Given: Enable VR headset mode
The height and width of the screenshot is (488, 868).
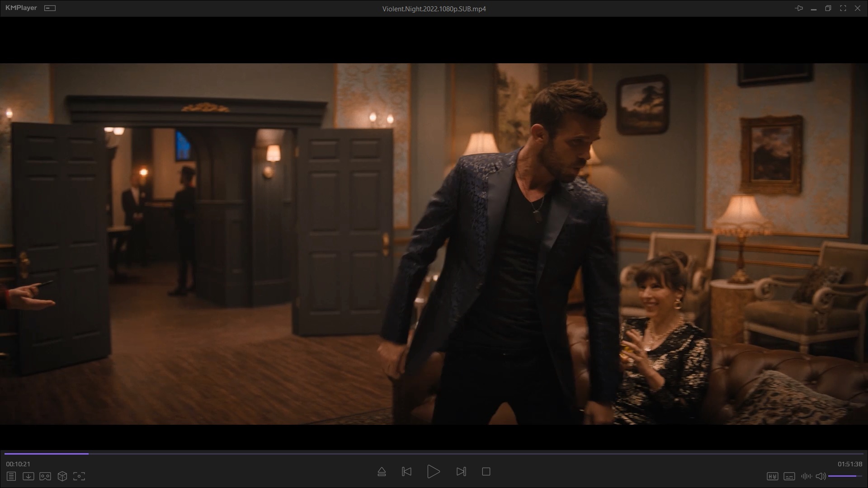Looking at the screenshot, I should point(45,476).
